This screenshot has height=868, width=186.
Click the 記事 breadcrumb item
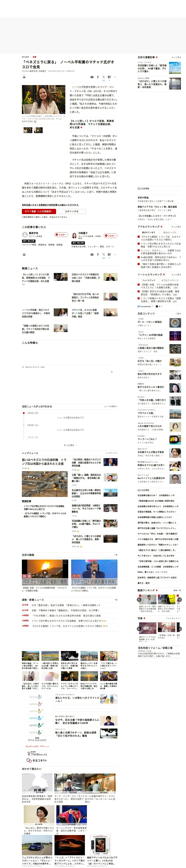pos(34,57)
